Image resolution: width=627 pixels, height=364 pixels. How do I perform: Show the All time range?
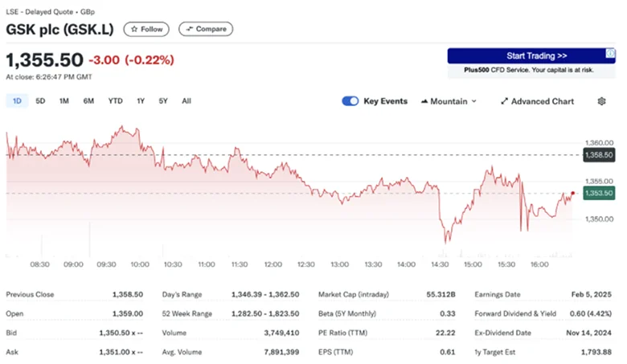[x=186, y=101]
